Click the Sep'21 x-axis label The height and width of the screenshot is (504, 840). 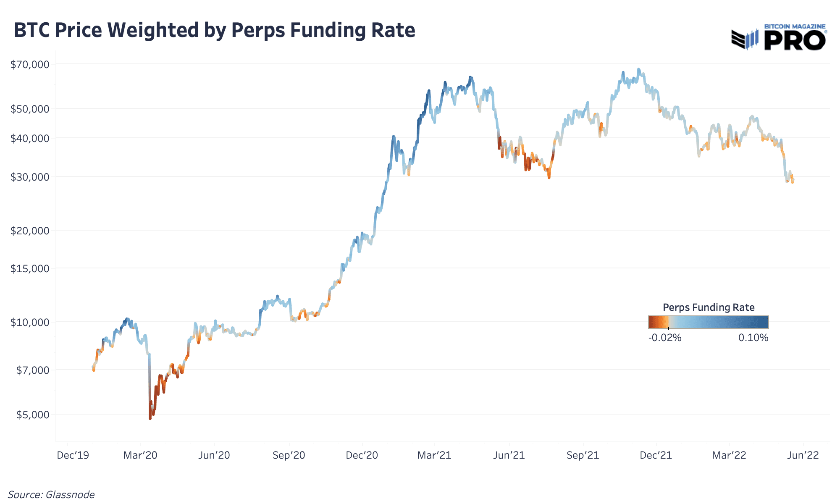[583, 455]
